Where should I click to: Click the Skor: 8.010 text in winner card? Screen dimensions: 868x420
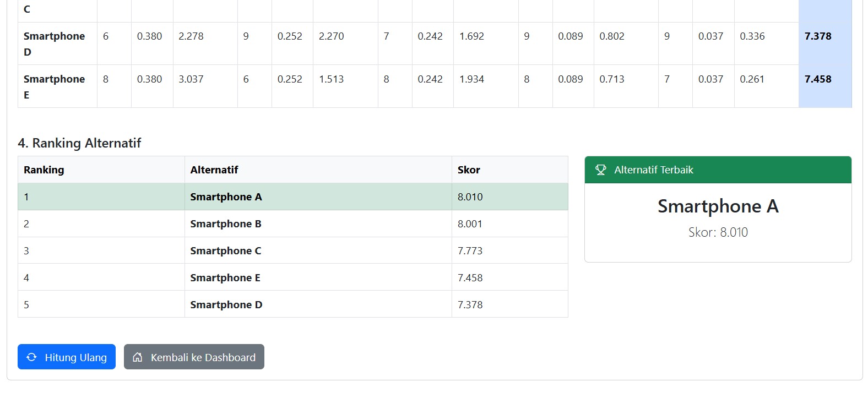(718, 232)
